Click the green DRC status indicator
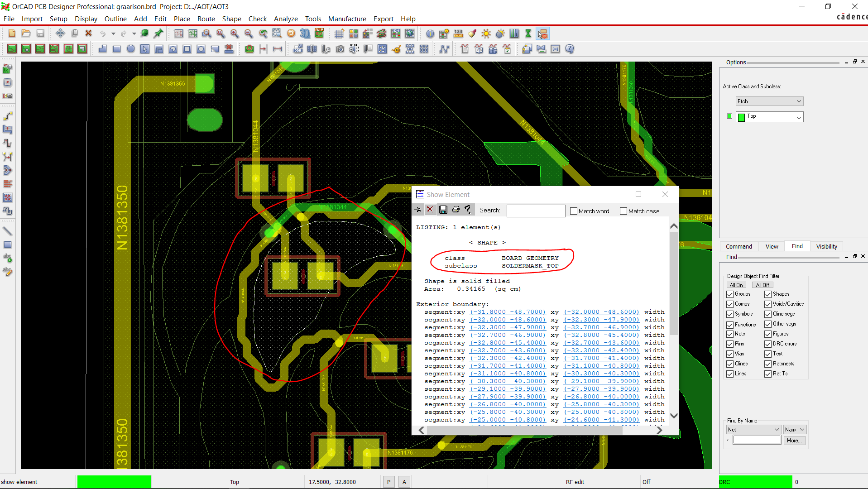This screenshot has width=868, height=489. pyautogui.click(x=755, y=482)
